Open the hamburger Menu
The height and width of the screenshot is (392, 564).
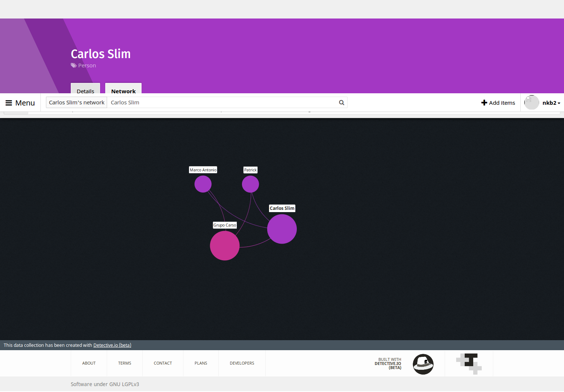point(20,103)
